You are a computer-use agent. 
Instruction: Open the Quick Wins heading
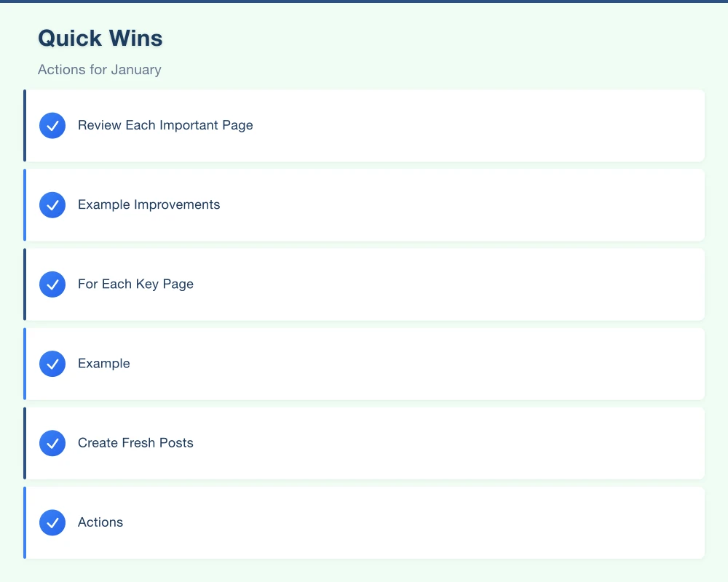click(x=100, y=38)
